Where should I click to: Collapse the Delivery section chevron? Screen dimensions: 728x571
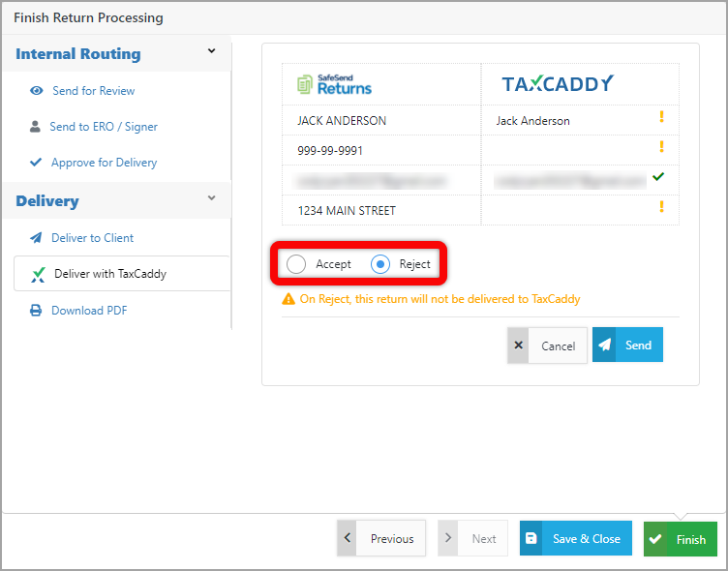tap(212, 198)
